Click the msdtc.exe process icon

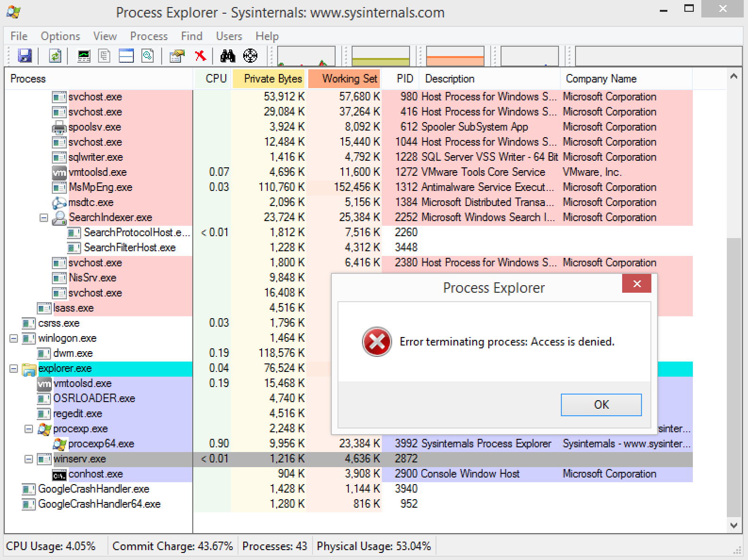(x=59, y=202)
